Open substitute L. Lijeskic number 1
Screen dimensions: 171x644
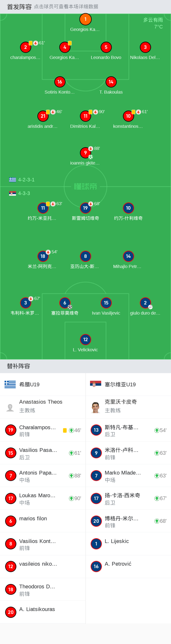(x=128, y=544)
